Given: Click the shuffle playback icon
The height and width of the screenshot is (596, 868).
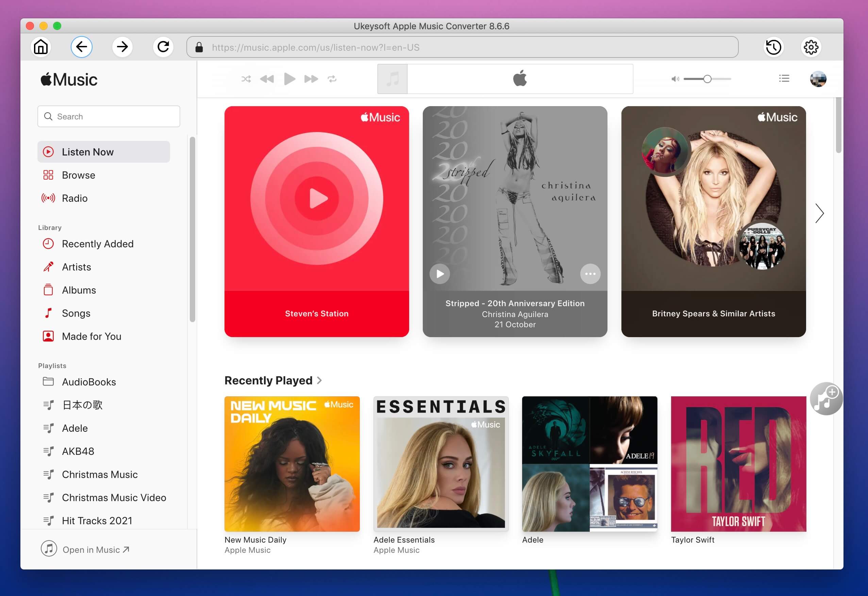Looking at the screenshot, I should coord(246,79).
